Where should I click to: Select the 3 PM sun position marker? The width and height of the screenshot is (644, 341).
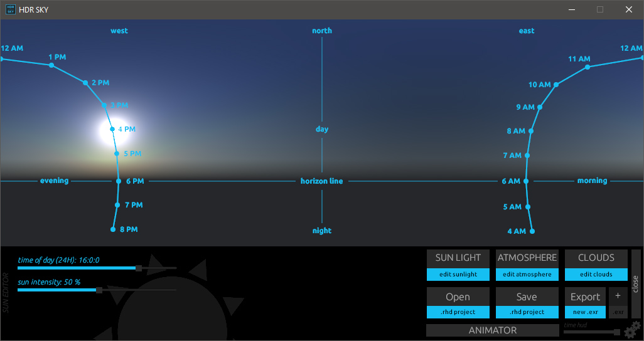point(104,105)
